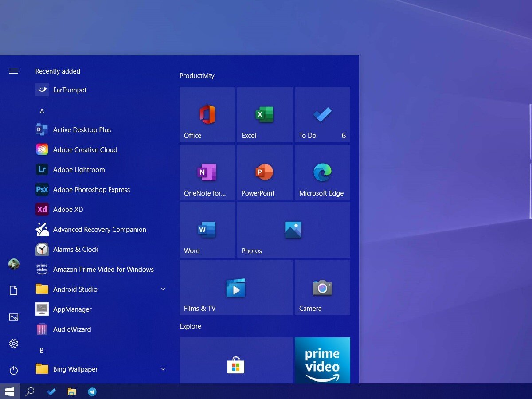
Task: Open EarTrumpet from Recently added
Action: pos(101,90)
